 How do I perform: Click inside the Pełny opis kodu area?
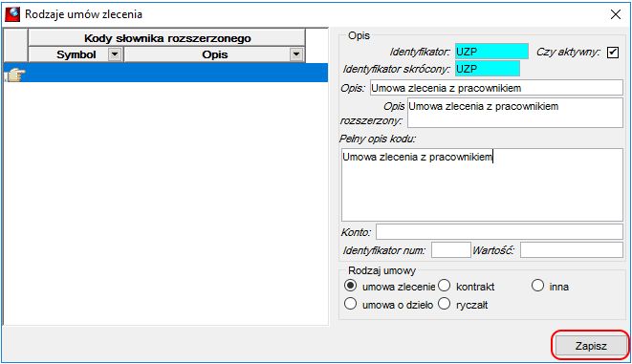tap(482, 184)
